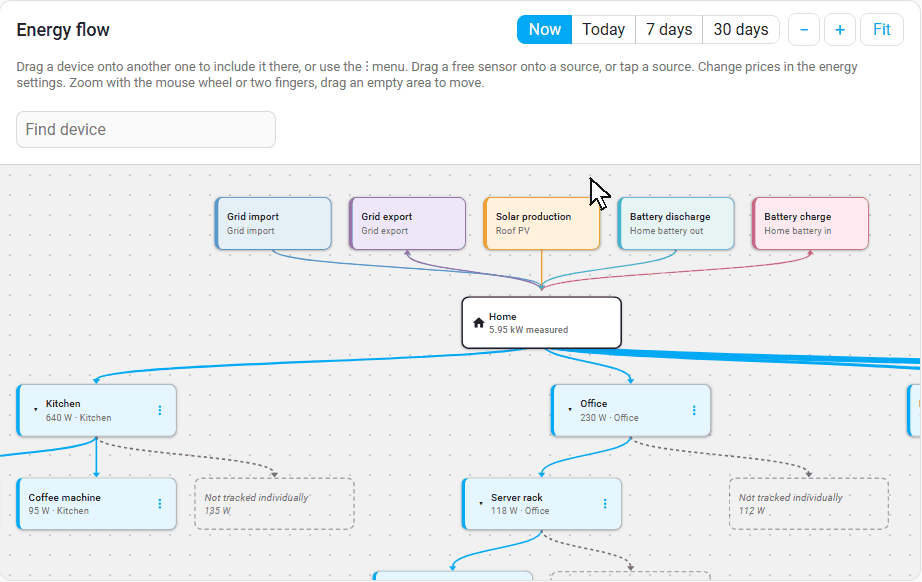Click the 'Home battery in' subtitle
The width and height of the screenshot is (922, 582).
tap(798, 231)
